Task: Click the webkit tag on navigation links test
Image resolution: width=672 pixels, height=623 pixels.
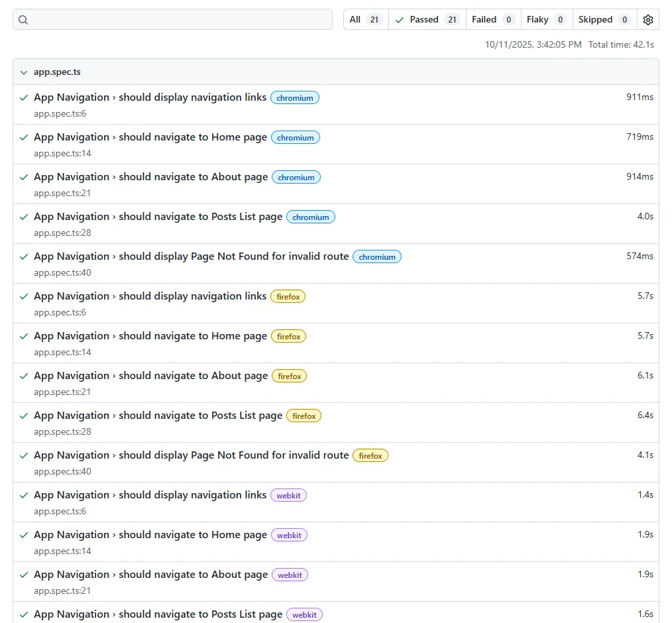Action: [x=288, y=496]
